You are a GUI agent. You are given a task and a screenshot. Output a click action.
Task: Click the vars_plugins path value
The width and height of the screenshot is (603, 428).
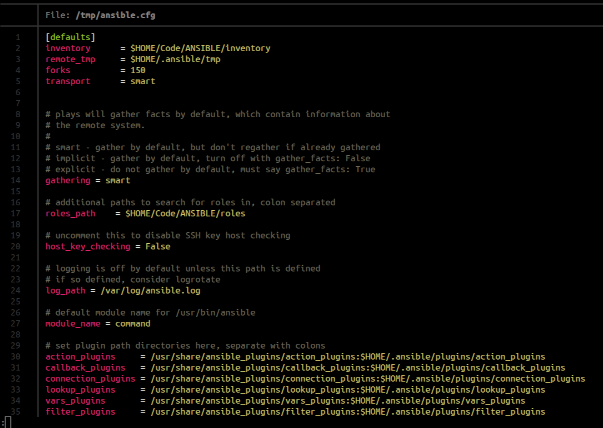[x=338, y=401]
